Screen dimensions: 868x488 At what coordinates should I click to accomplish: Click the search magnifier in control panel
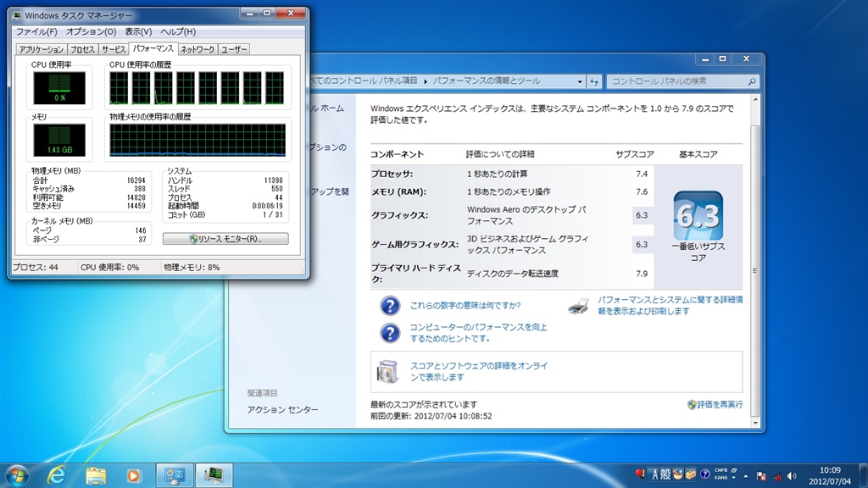[x=751, y=81]
